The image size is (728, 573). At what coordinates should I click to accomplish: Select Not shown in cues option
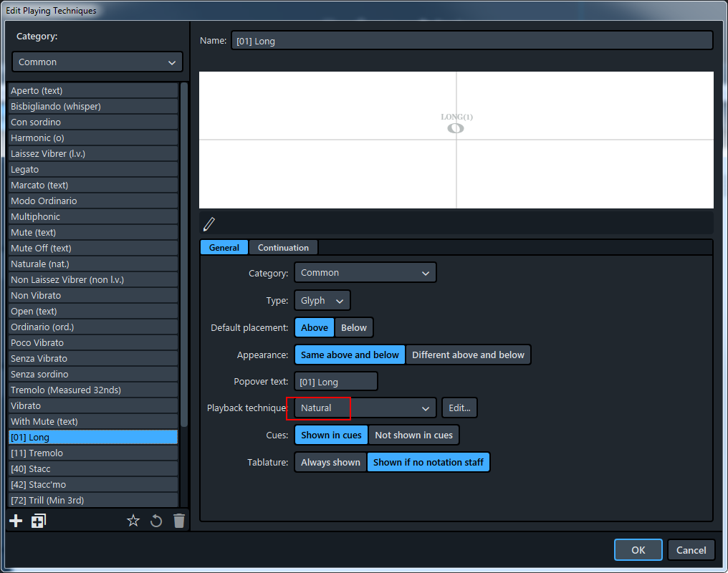413,435
